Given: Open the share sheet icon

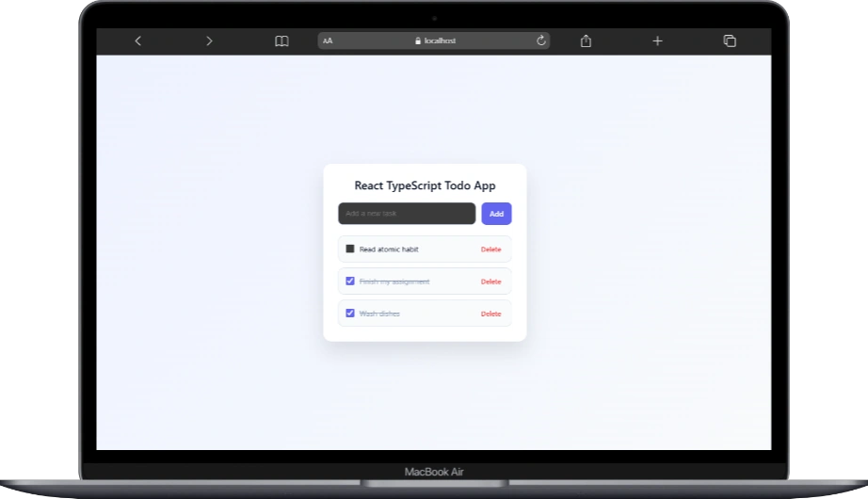Looking at the screenshot, I should [586, 41].
